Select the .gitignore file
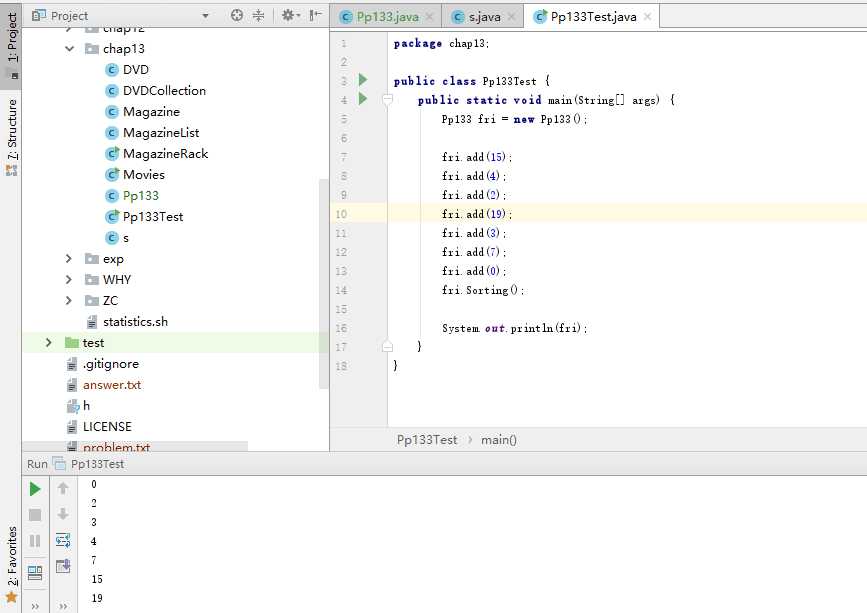Screen dimensions: 867x613 111,364
